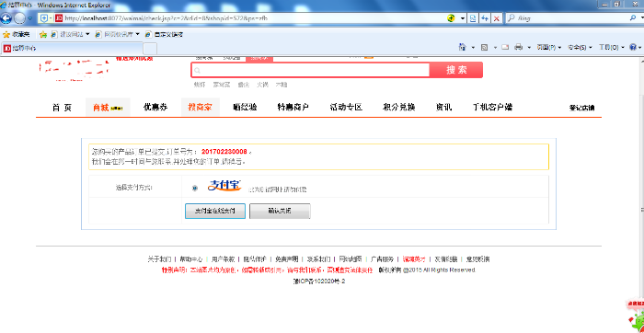The height and width of the screenshot is (333, 644).
Task: Open the 活动专区 navigation item
Action: (346, 108)
